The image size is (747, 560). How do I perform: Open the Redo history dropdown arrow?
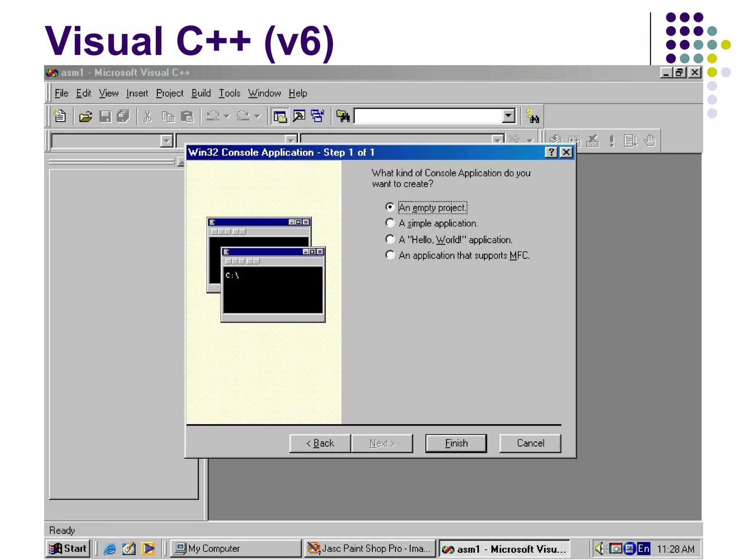click(x=258, y=116)
